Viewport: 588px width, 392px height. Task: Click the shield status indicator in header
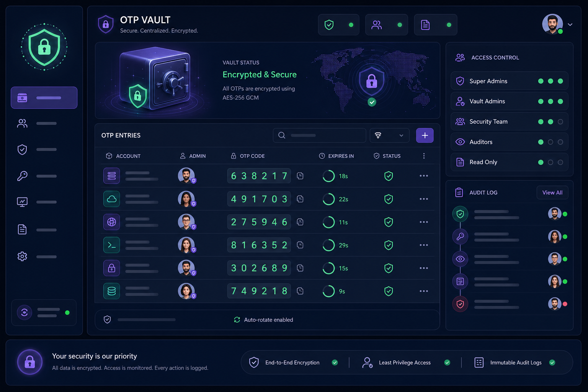click(x=338, y=25)
